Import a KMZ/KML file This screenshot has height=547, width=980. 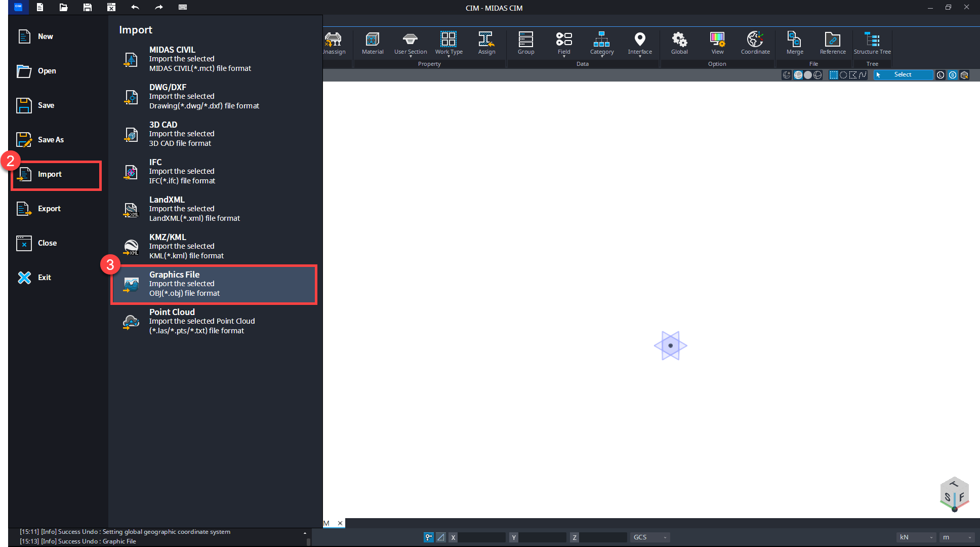point(215,246)
